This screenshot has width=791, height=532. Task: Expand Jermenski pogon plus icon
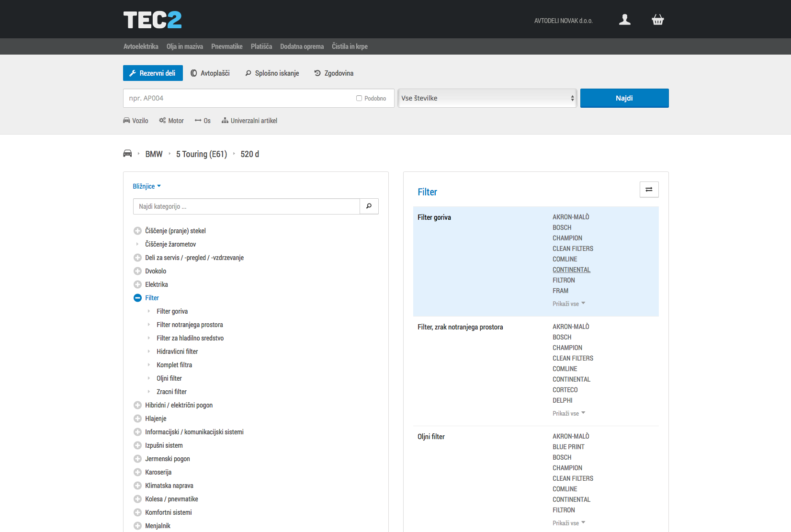(x=137, y=459)
